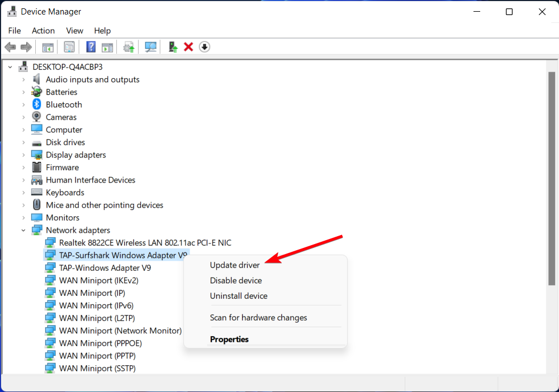Go back with toolbar Back arrow
Screen dimensions: 559x392
[x=10, y=47]
